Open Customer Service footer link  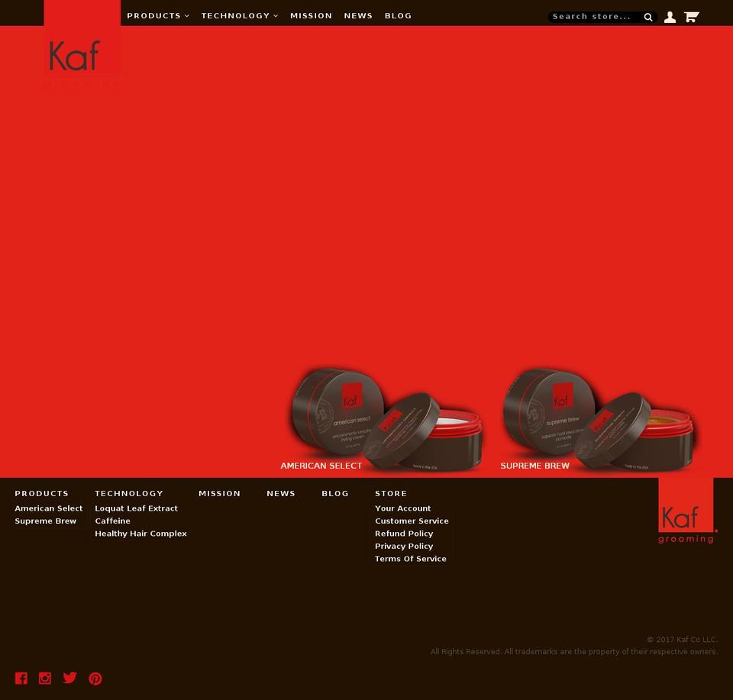[x=412, y=521]
